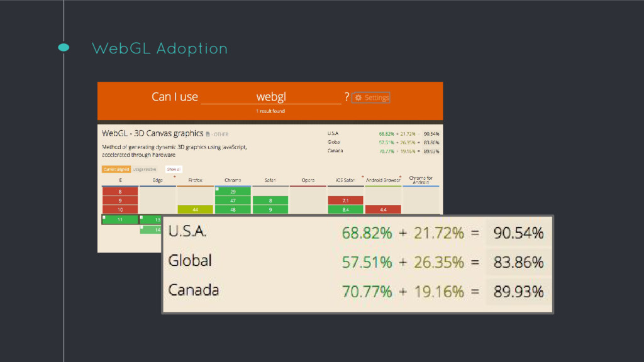Click the note flag on Chrome 29 cell
This screenshot has width=644, height=362.
click(x=217, y=189)
